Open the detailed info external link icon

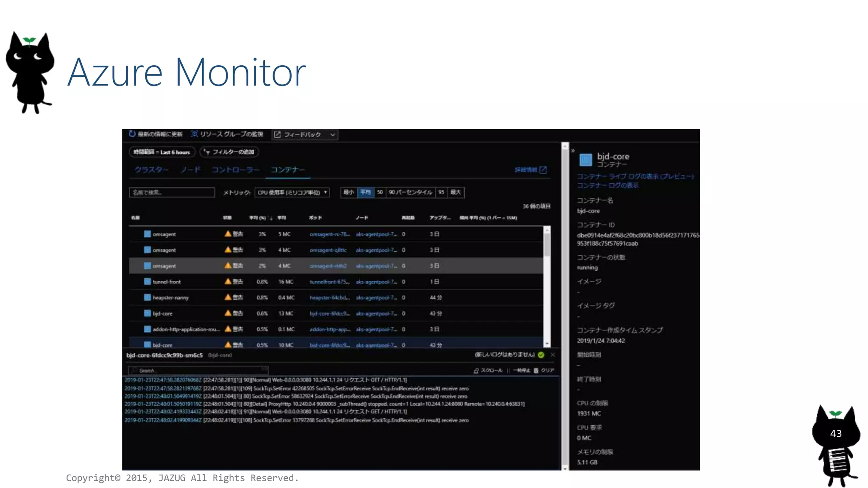[543, 170]
